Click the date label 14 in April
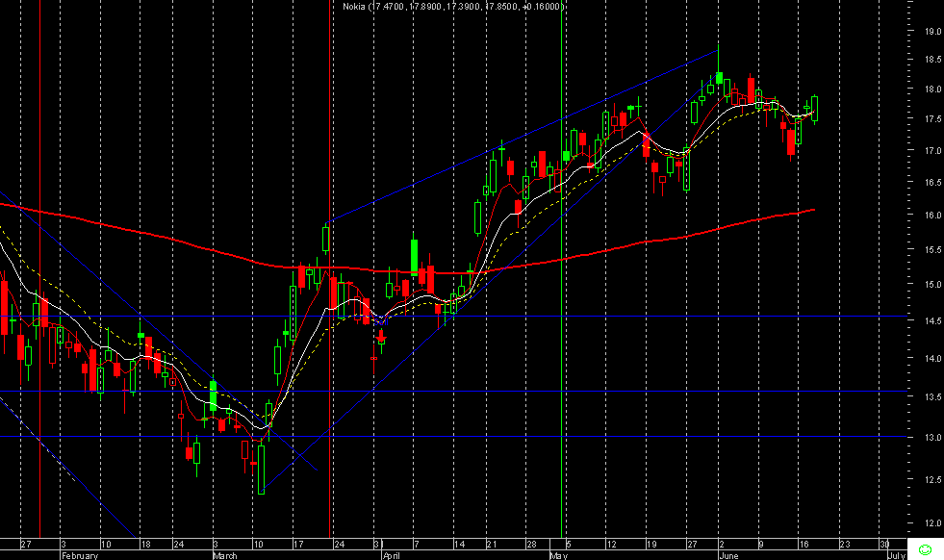The image size is (944, 560). (x=459, y=545)
